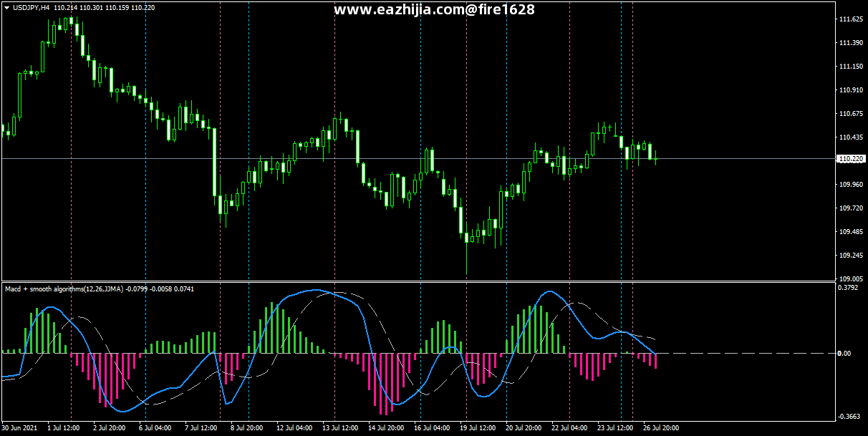The image size is (868, 436).
Task: Click the 12 Jul 04:00 time axis label
Action: pyautogui.click(x=294, y=428)
